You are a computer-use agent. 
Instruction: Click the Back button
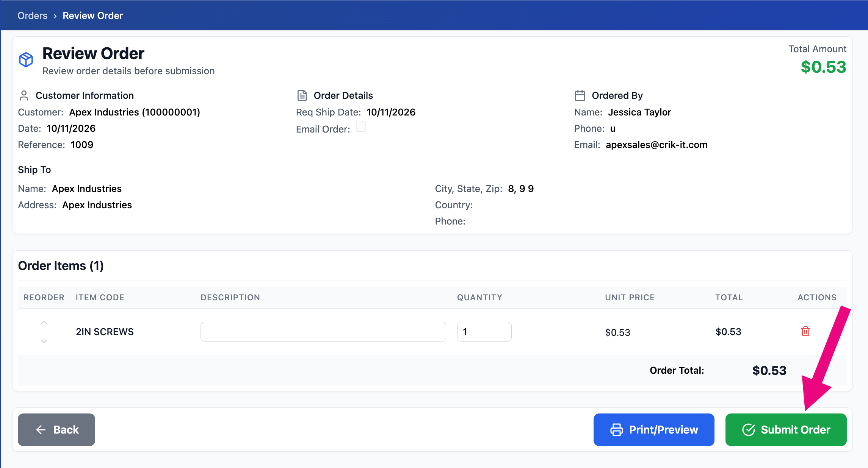[56, 430]
